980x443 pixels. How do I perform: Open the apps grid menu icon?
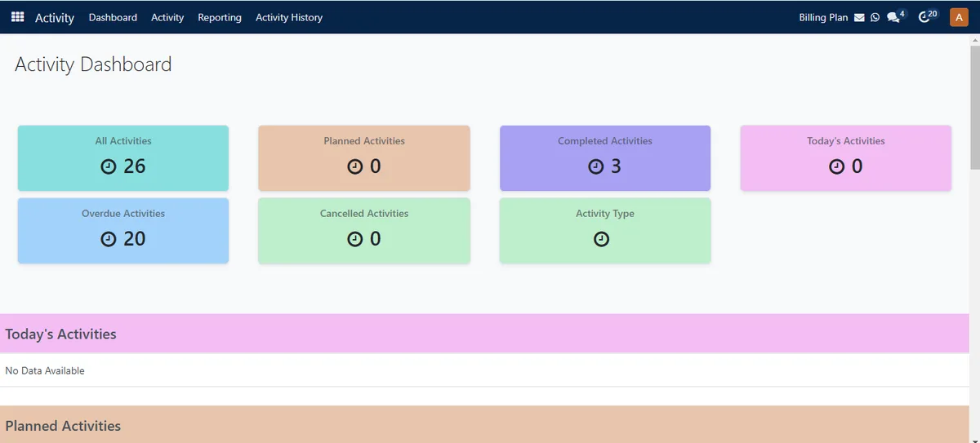tap(17, 16)
